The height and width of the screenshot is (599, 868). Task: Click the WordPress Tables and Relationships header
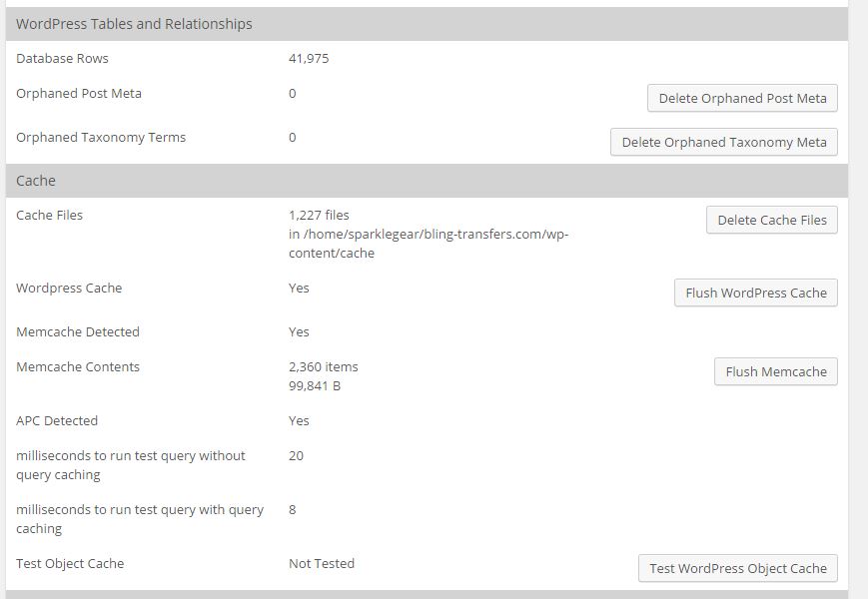click(134, 24)
